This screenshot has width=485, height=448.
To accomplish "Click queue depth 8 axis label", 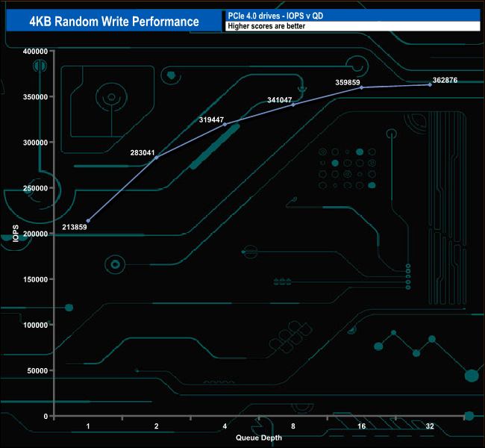I will coord(293,426).
